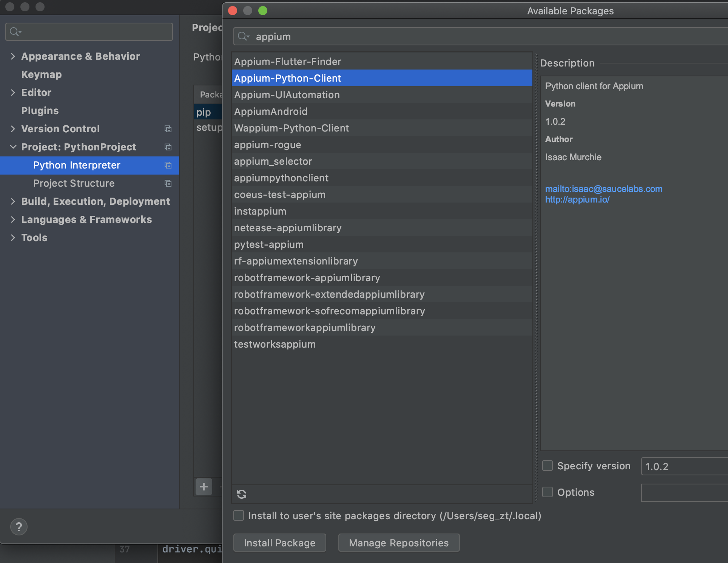The height and width of the screenshot is (563, 728).
Task: Click Install Package button
Action: click(x=280, y=543)
